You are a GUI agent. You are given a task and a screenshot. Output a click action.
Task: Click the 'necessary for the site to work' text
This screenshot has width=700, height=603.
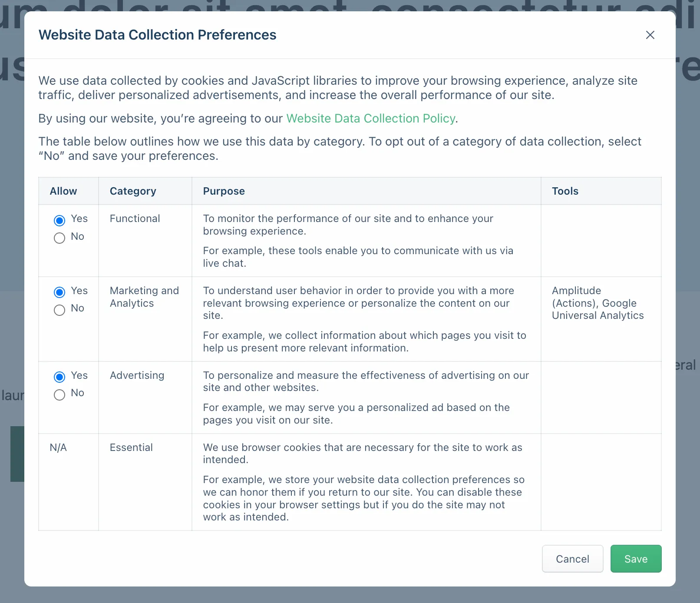tap(363, 454)
